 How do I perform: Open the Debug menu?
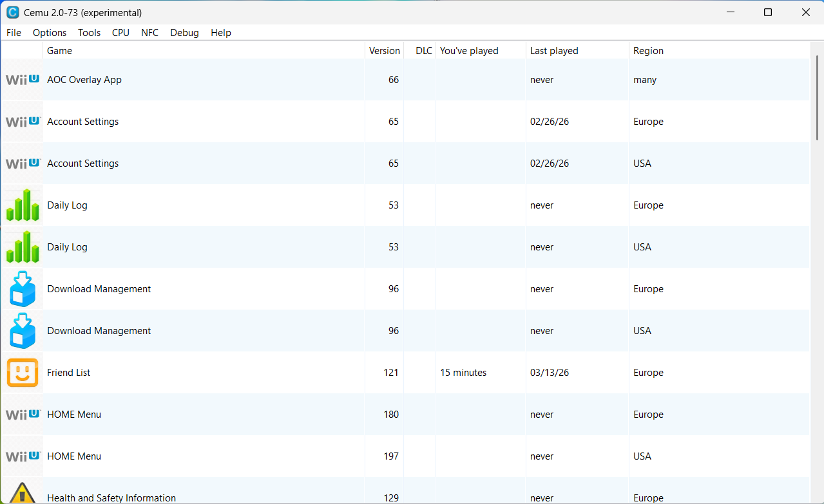point(184,33)
